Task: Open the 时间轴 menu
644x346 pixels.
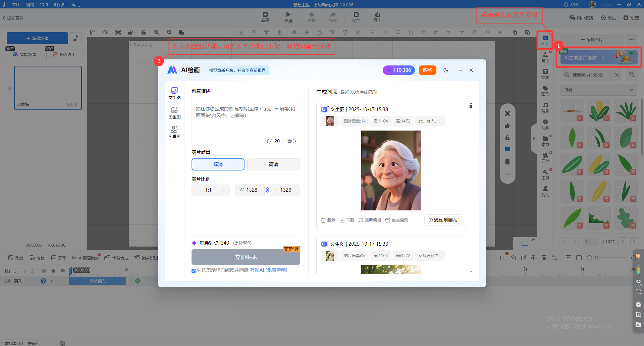Action: [x=60, y=5]
